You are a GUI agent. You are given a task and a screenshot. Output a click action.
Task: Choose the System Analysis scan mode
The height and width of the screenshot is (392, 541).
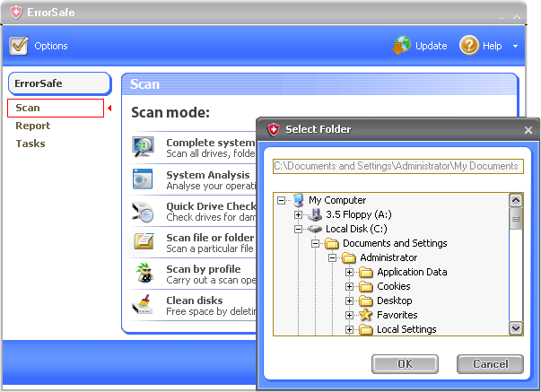pyautogui.click(x=193, y=179)
